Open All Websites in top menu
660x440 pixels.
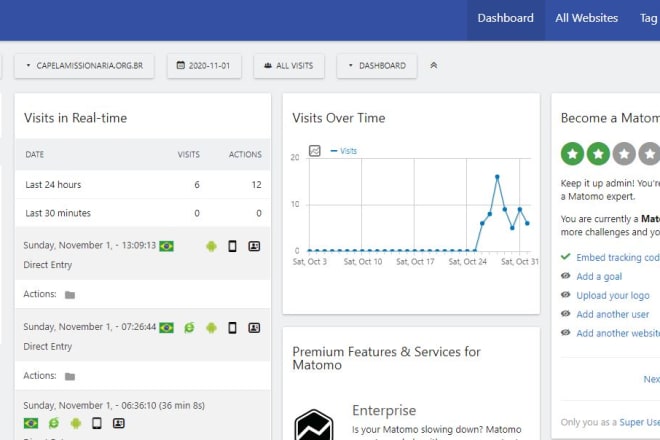point(586,18)
